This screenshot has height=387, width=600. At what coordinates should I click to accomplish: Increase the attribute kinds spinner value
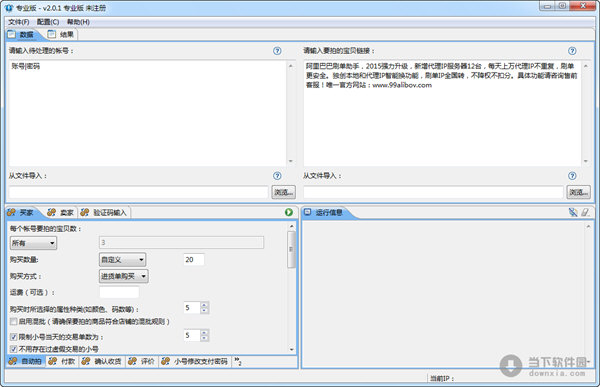[204, 305]
